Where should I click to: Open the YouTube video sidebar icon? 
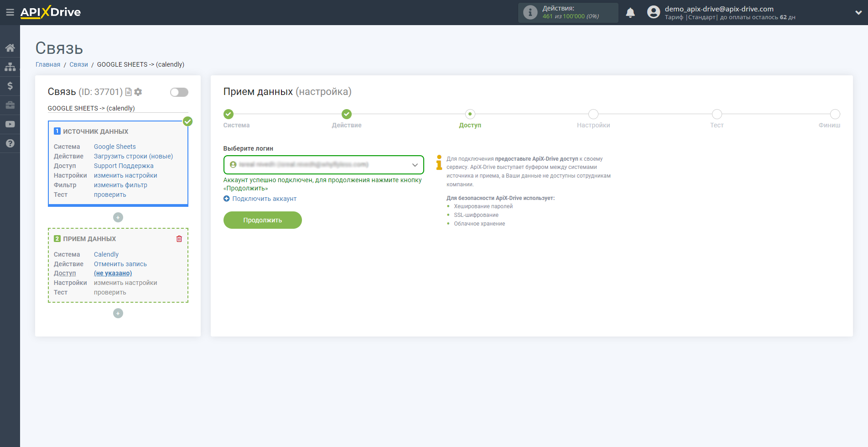coord(10,124)
